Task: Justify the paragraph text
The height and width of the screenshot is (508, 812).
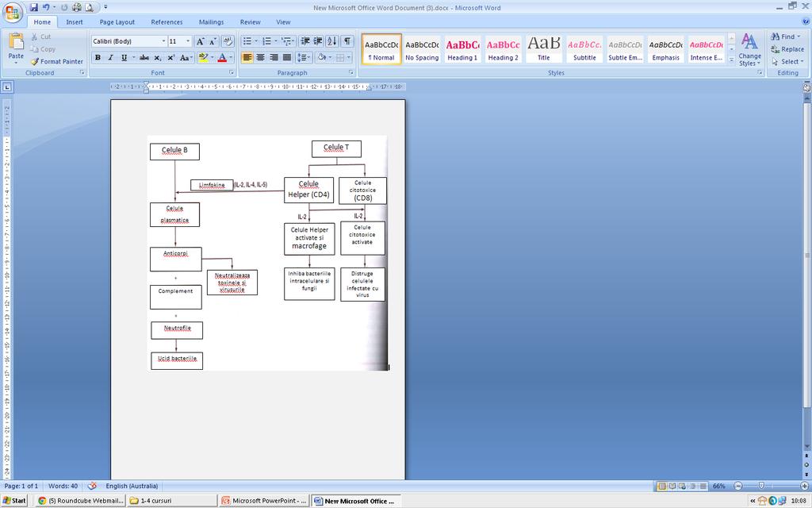Action: pos(286,57)
